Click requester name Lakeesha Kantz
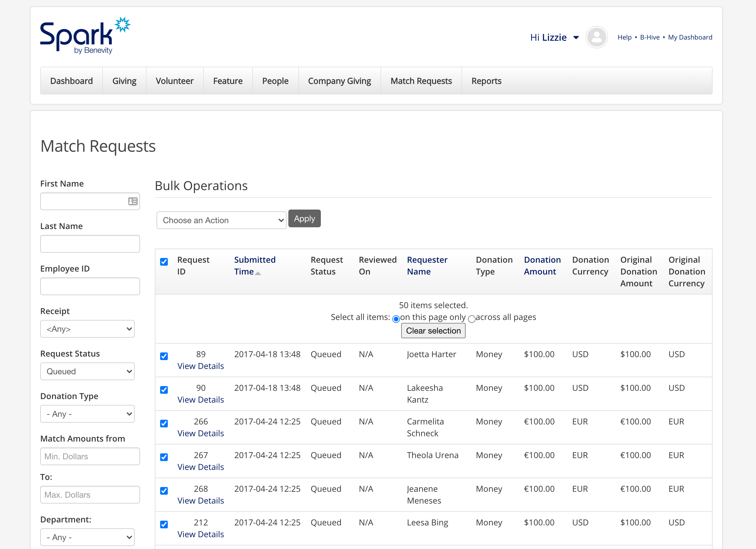Screen dimensions: 756x549 click(425, 393)
